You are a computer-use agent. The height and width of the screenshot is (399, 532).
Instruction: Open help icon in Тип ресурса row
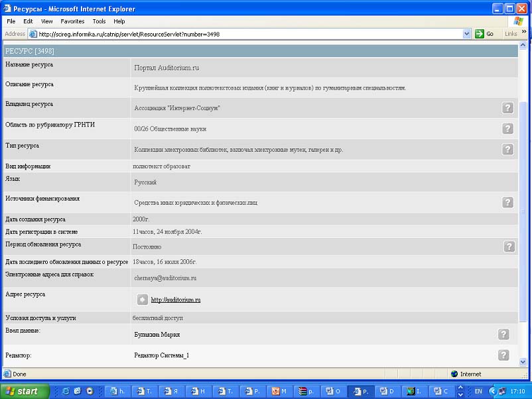(507, 150)
